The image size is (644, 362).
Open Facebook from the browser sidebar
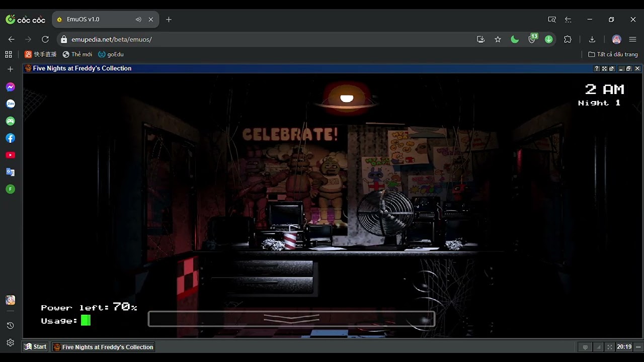(x=10, y=138)
